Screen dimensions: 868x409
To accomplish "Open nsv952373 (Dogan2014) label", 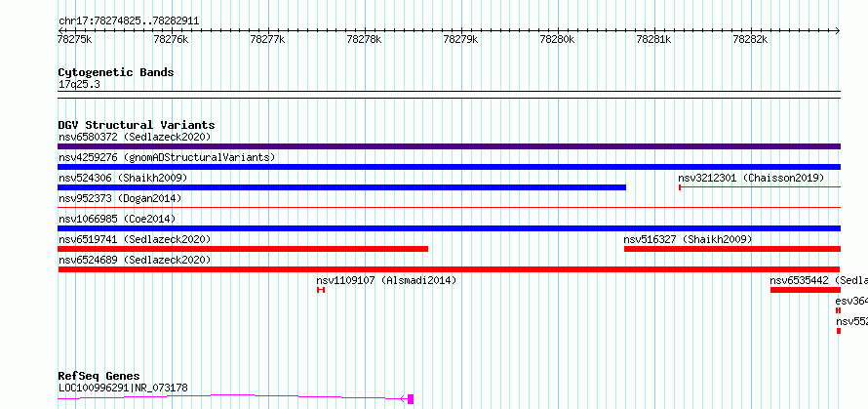I will coord(120,198).
